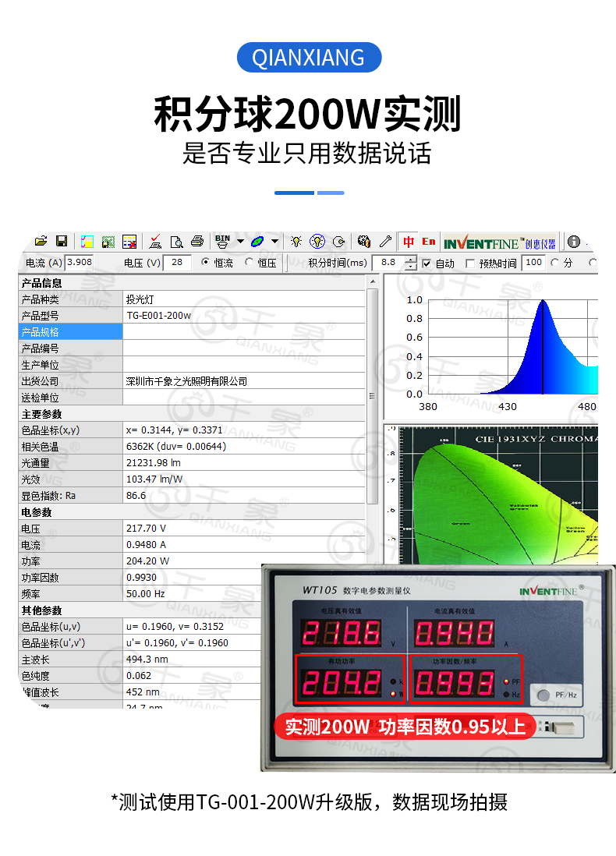616x856 pixels.
Task: Uncheck the 自动 checkbox
Action: click(x=427, y=264)
